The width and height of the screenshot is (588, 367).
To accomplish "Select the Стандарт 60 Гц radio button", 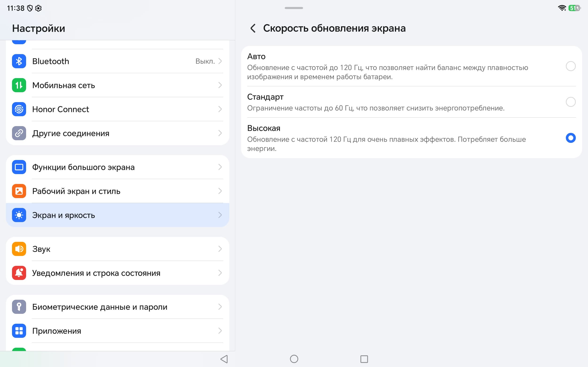I will click(x=571, y=102).
